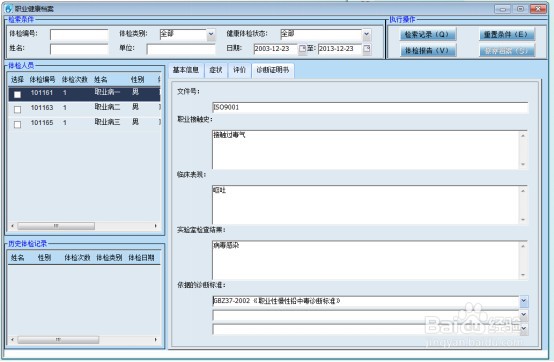Switch to the 基本信息 tab
Image resolution: width=554 pixels, height=362 pixels.
click(x=186, y=70)
